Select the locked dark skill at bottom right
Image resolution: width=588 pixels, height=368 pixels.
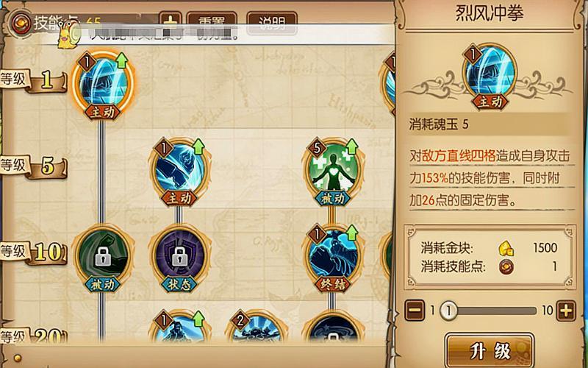click(x=332, y=328)
